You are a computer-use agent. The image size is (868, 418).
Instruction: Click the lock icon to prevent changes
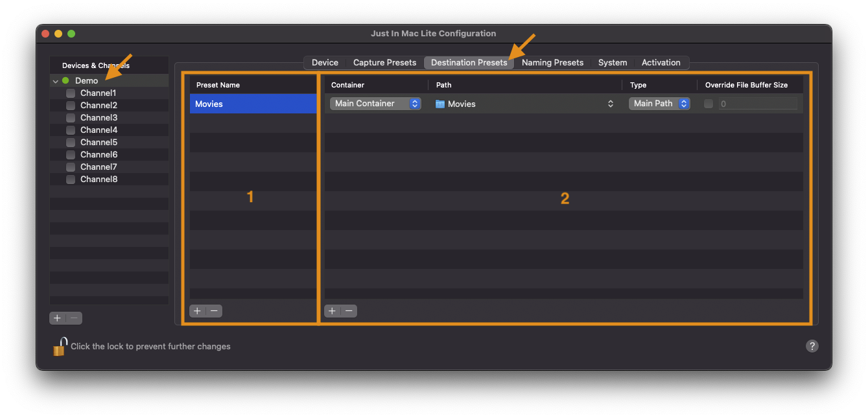click(60, 346)
